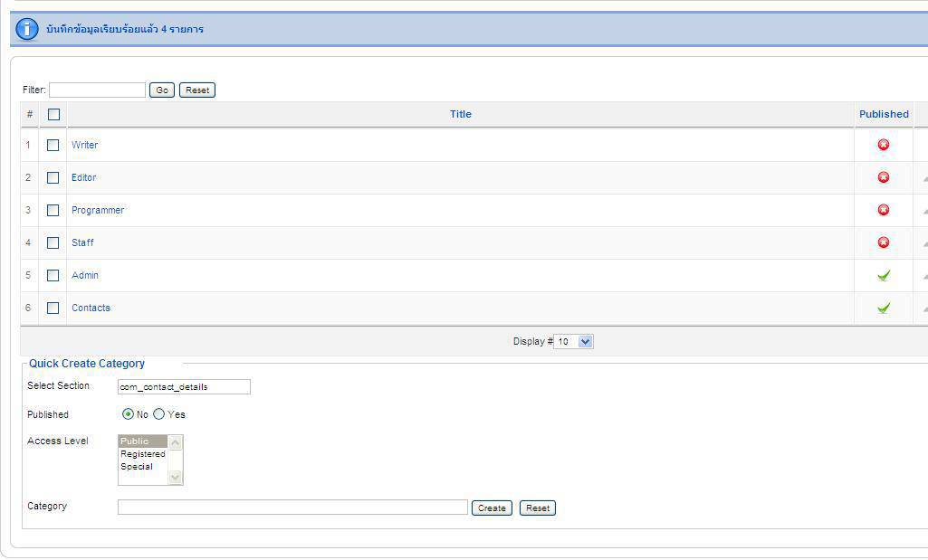Click the Access Level list scroll-up arrow

175,442
